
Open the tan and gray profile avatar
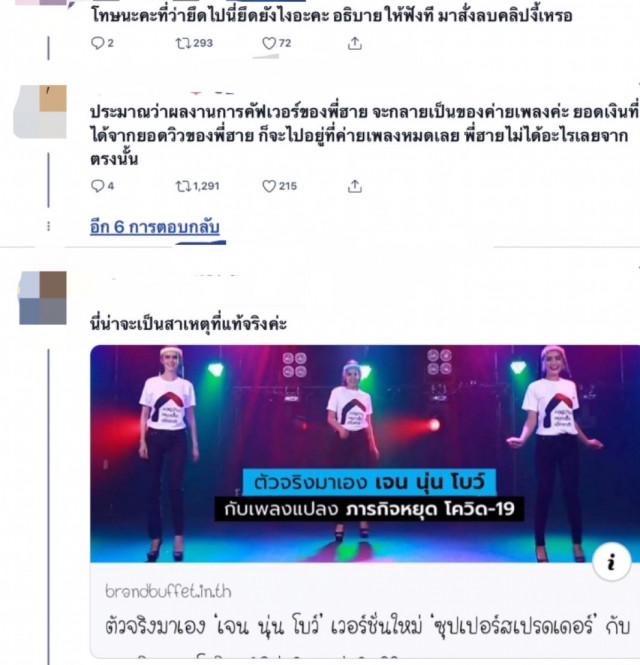(40, 112)
